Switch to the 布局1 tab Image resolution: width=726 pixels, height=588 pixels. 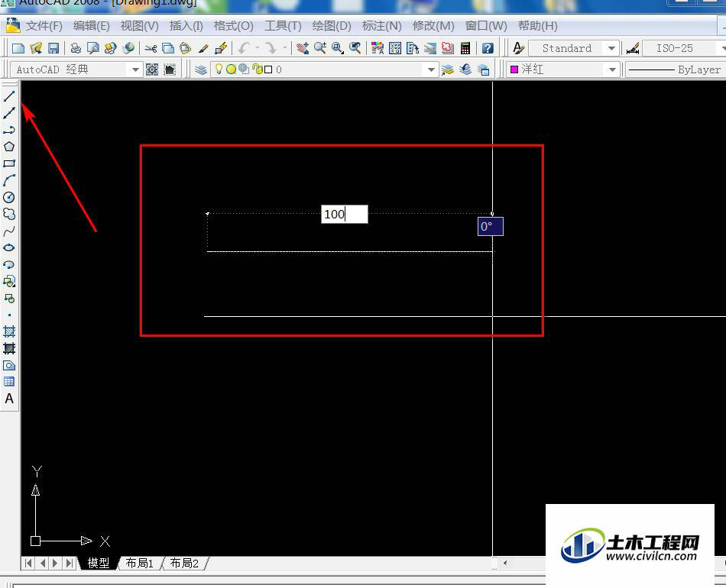click(x=139, y=563)
